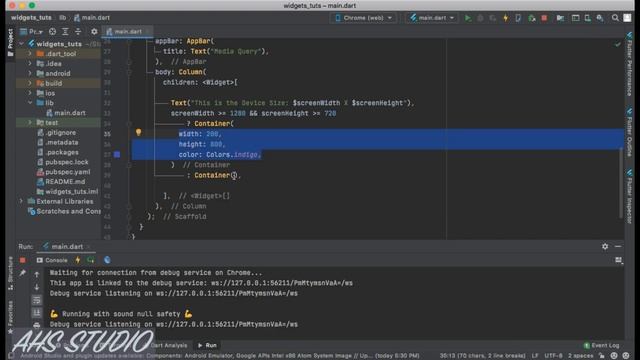Click the attach debugger icon in toolbar
This screenshot has height=360, width=640.
(x=531, y=18)
